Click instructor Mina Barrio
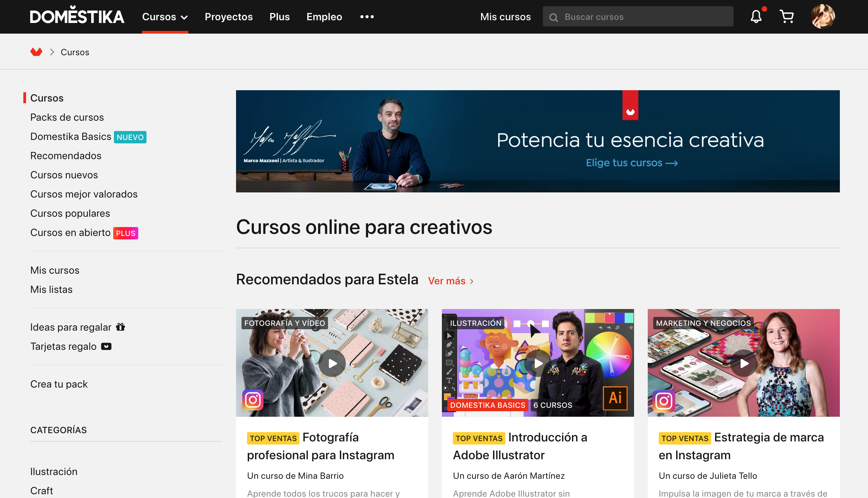 tap(321, 476)
